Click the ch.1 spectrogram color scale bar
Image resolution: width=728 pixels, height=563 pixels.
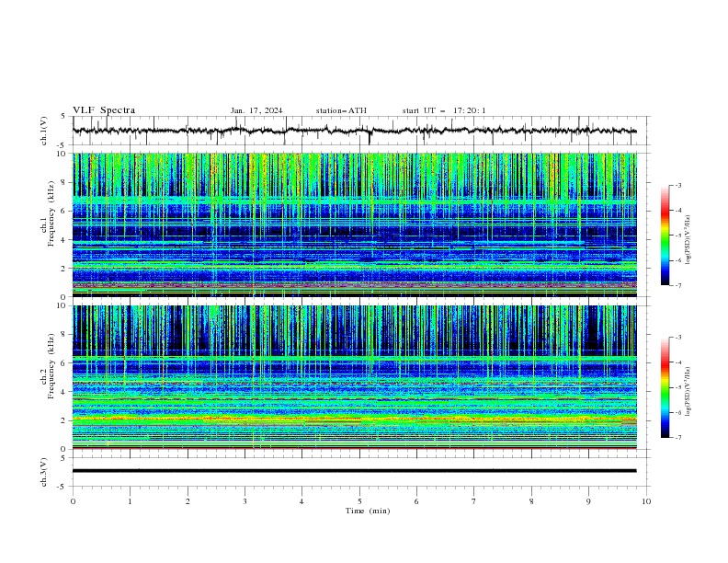[665, 235]
